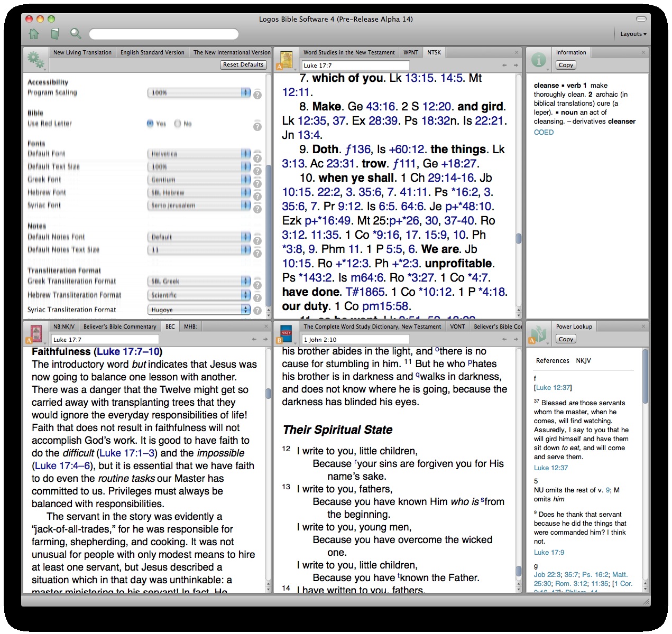This screenshot has width=672, height=634.
Task: Go forward in the 1 John 2:10 panel
Action: pos(515,339)
